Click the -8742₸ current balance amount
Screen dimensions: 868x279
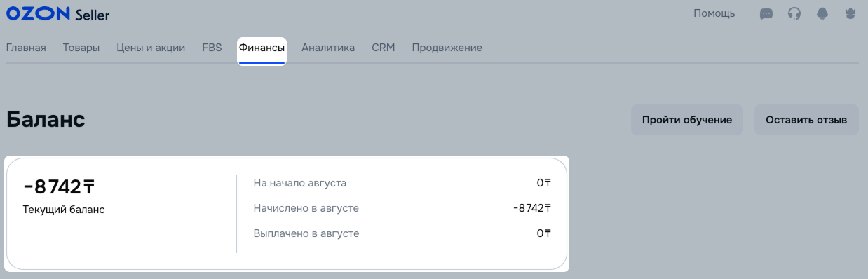pos(59,187)
